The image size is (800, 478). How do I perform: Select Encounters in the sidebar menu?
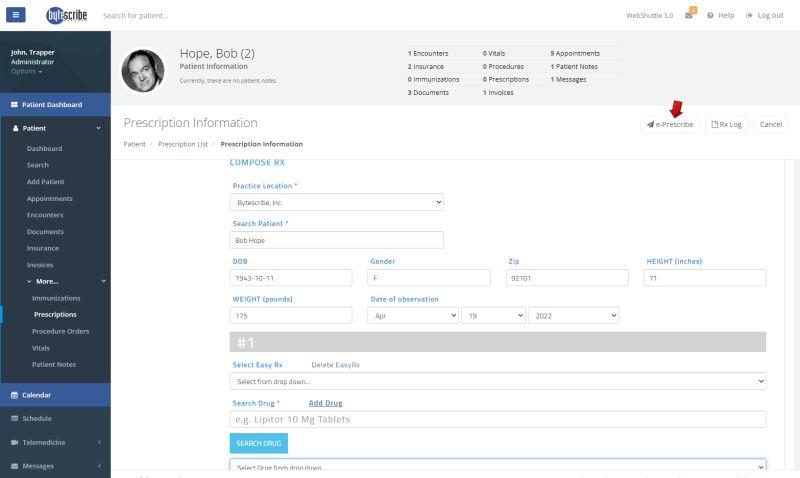pyautogui.click(x=45, y=215)
